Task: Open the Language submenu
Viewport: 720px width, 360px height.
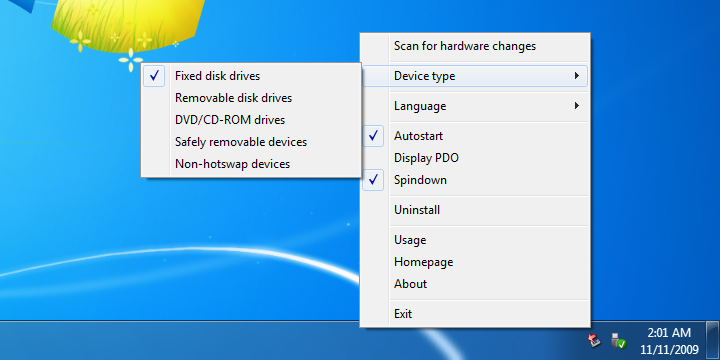Action: (475, 106)
